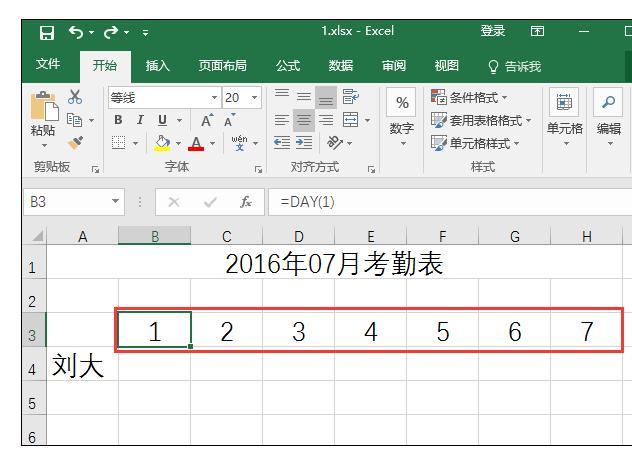Click formula bar showing =DAY(1)
Screen dimensions: 632x457
449,201
